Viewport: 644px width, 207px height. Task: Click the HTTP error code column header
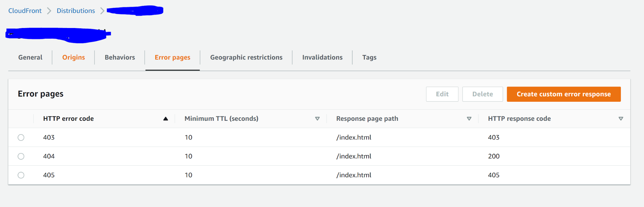[68, 119]
